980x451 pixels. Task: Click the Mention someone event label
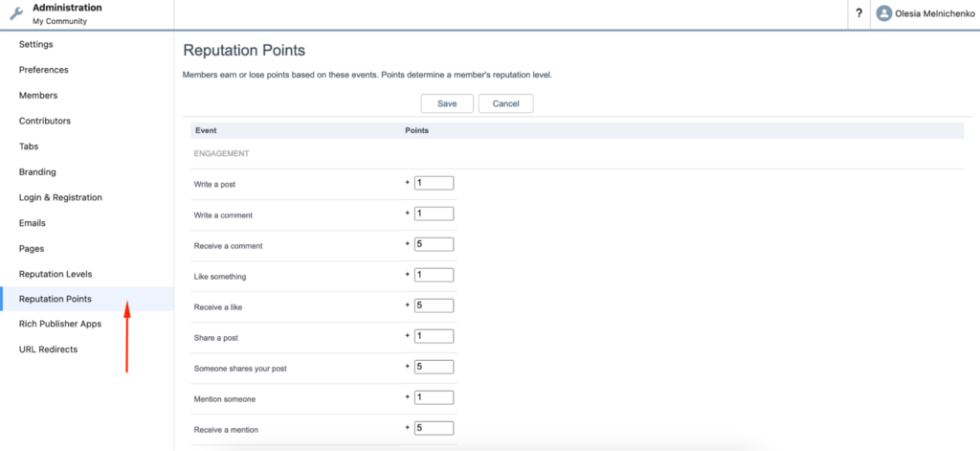[x=224, y=399]
